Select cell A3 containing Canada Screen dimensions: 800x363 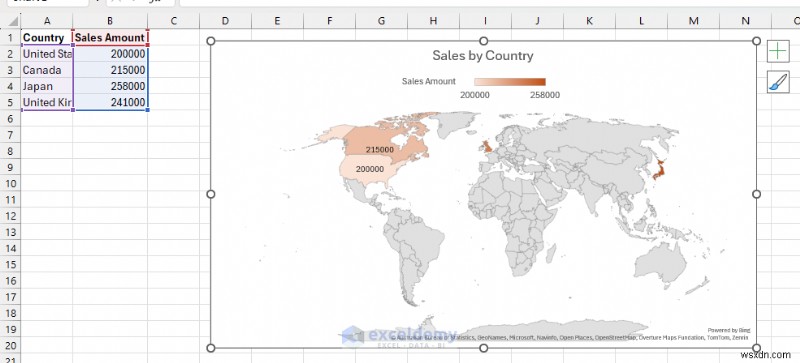pos(46,70)
